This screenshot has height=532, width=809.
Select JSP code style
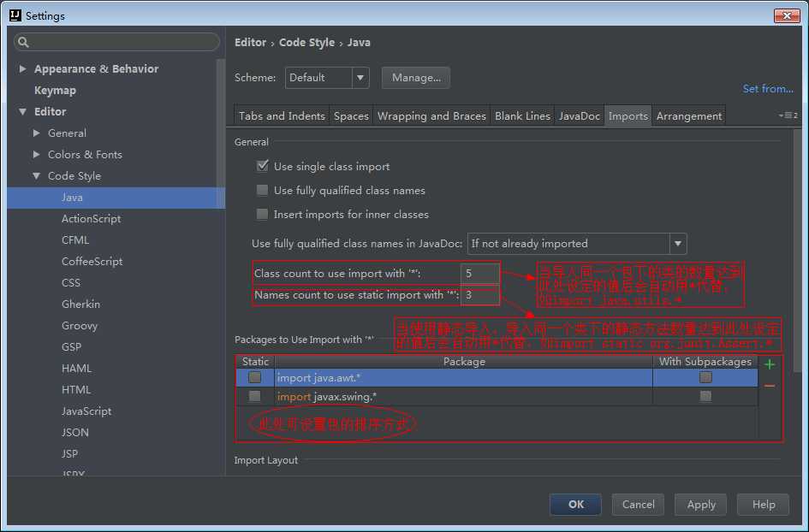(x=69, y=453)
